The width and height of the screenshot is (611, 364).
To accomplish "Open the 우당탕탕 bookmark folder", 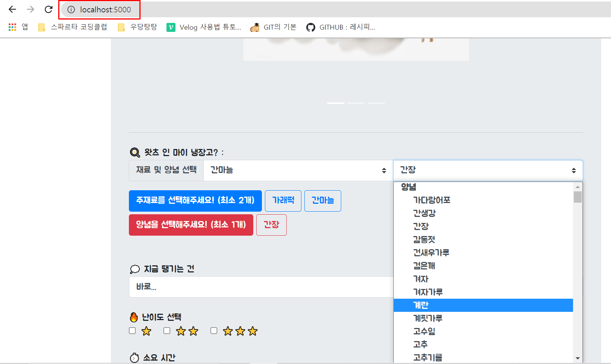I will [138, 27].
